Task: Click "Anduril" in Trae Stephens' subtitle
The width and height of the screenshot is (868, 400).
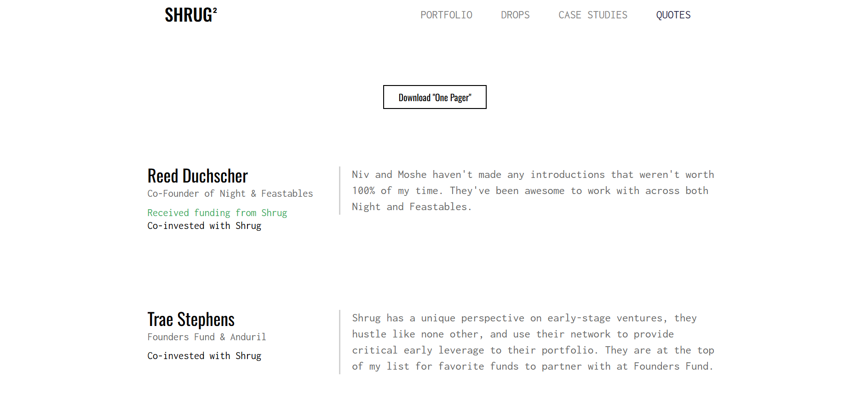Action: click(x=248, y=337)
